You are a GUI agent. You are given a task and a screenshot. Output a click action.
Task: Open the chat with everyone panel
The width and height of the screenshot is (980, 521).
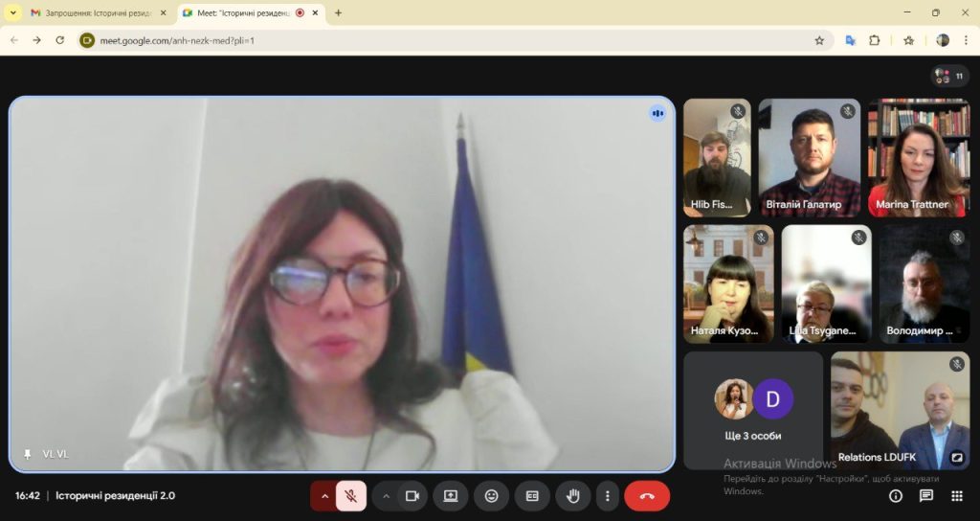coord(926,496)
